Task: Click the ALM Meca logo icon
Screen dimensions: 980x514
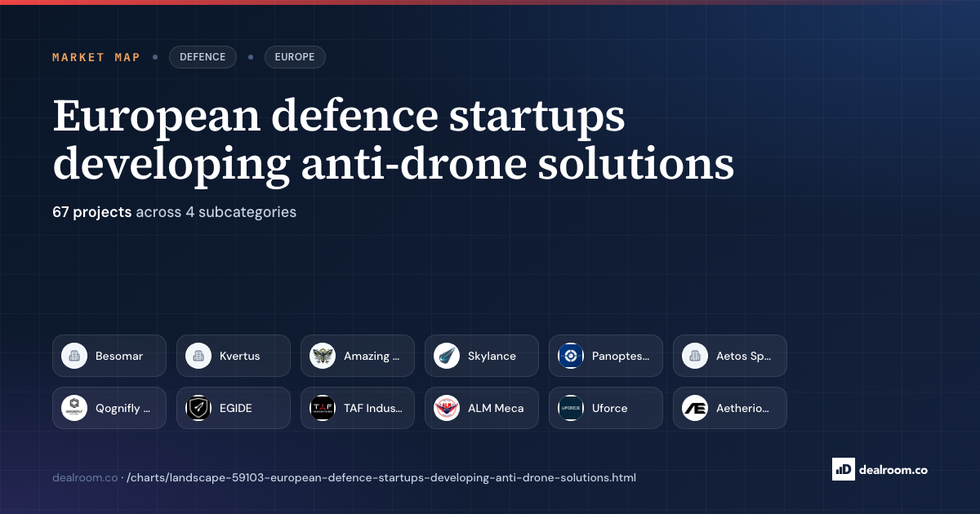Action: click(x=447, y=408)
